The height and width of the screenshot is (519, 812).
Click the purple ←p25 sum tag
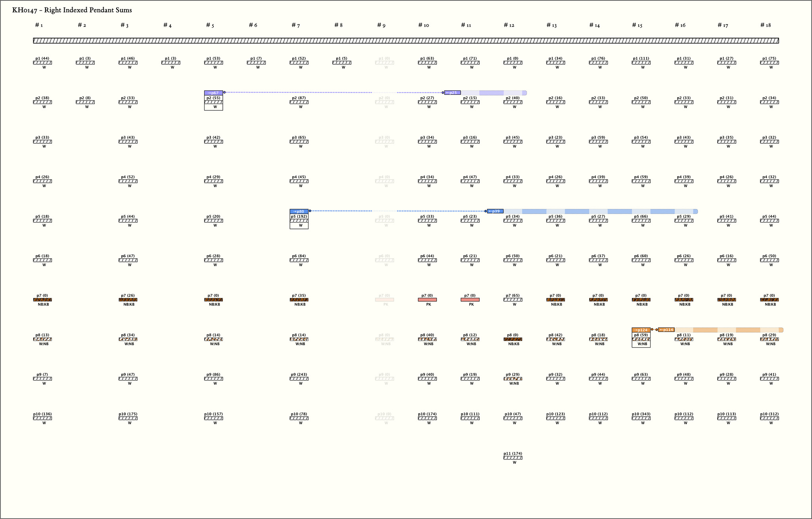coord(452,93)
